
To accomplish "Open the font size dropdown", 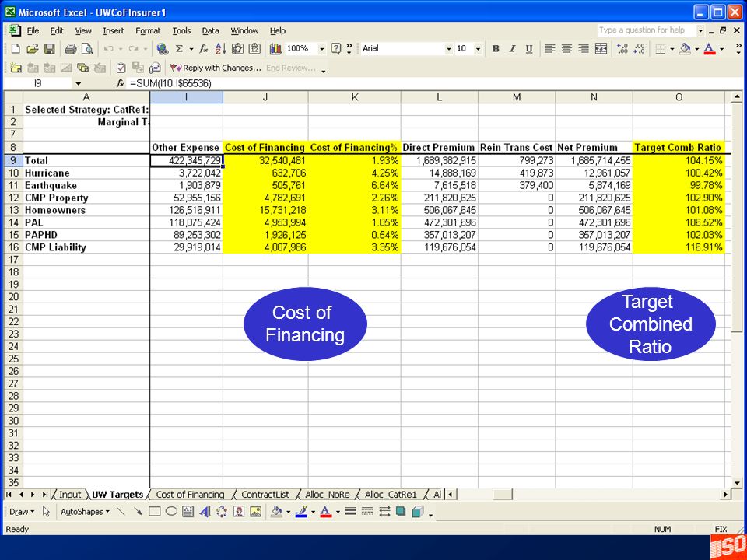I will (x=478, y=48).
